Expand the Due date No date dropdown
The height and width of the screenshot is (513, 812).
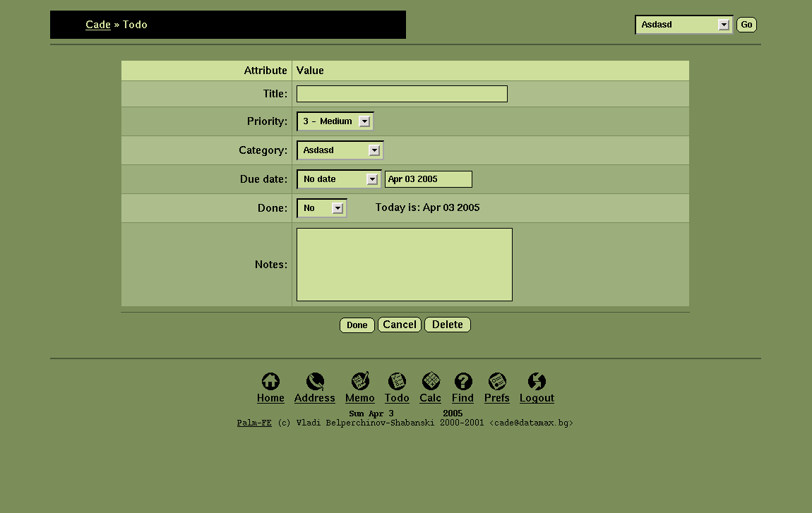(339, 179)
